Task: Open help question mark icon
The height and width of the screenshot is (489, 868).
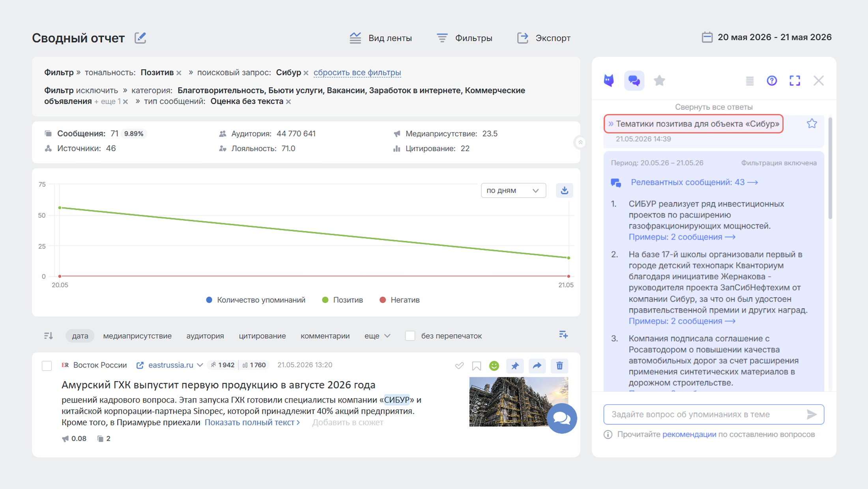Action: pos(772,81)
